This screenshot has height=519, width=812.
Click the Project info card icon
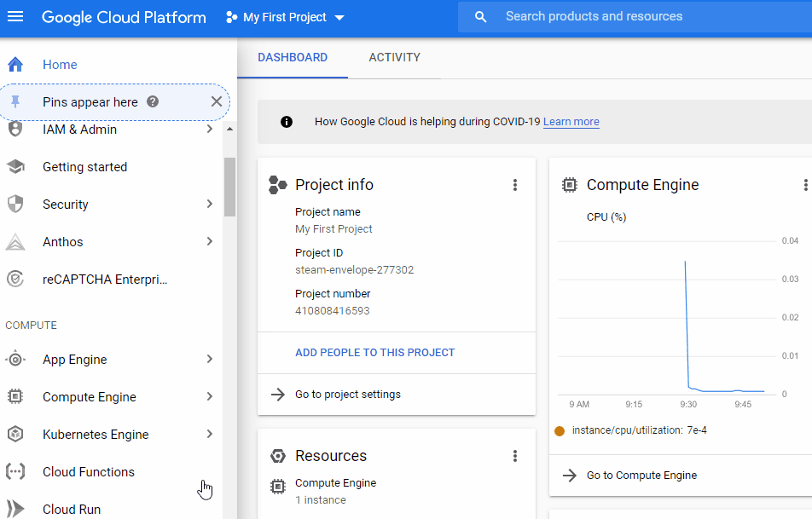(277, 185)
